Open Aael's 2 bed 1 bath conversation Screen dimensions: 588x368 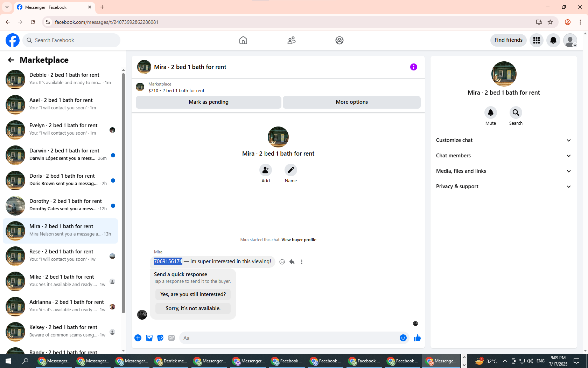click(60, 104)
